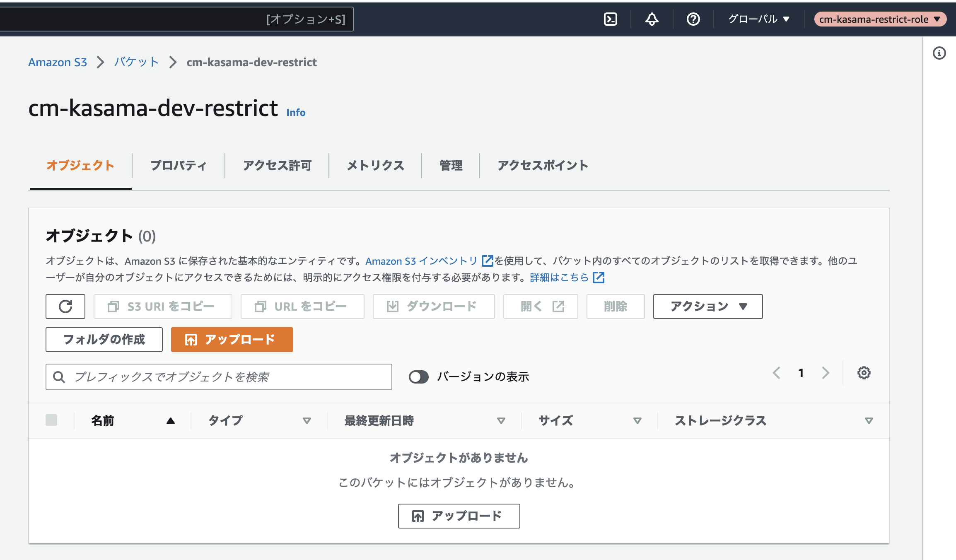Open the CloudShell terminal icon
The width and height of the screenshot is (956, 560).
(x=611, y=19)
